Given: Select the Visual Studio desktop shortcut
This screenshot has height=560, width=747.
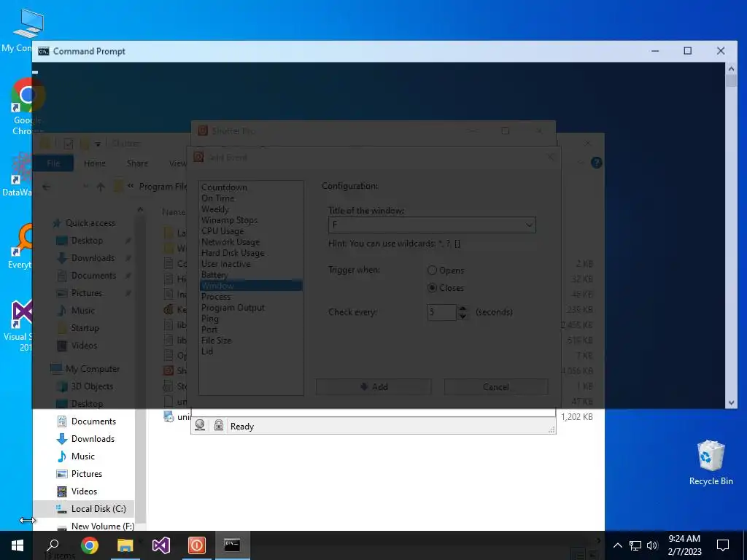Looking at the screenshot, I should pyautogui.click(x=21, y=325).
